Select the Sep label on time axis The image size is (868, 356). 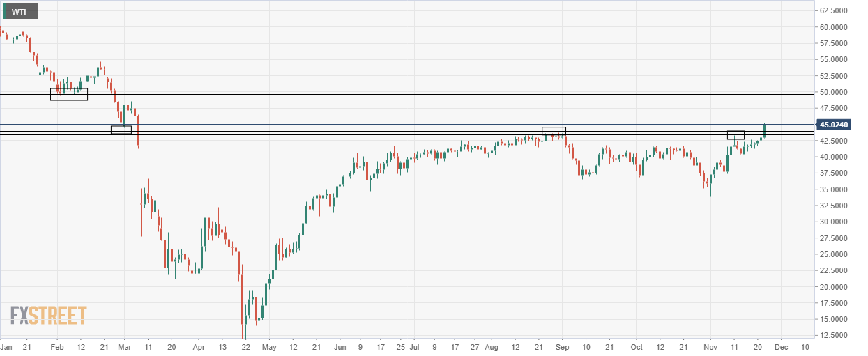click(563, 346)
